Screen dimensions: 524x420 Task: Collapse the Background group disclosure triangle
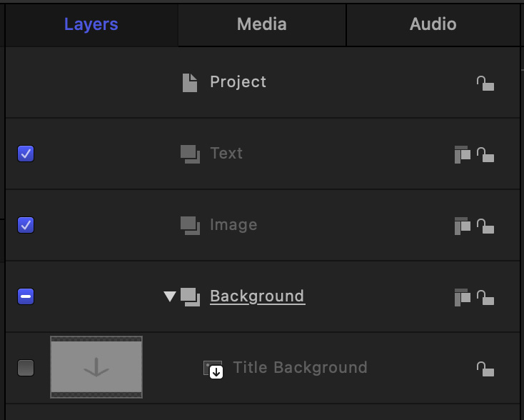click(x=170, y=296)
